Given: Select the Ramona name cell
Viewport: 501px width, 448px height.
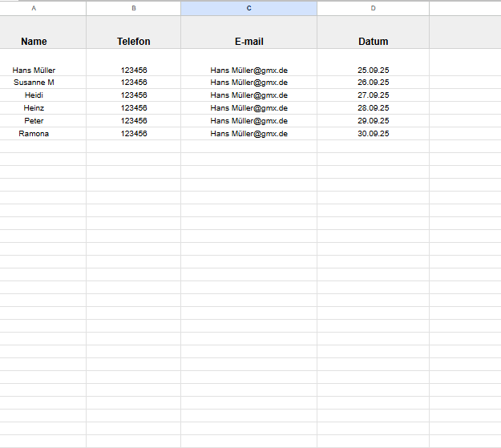Looking at the screenshot, I should 34,134.
